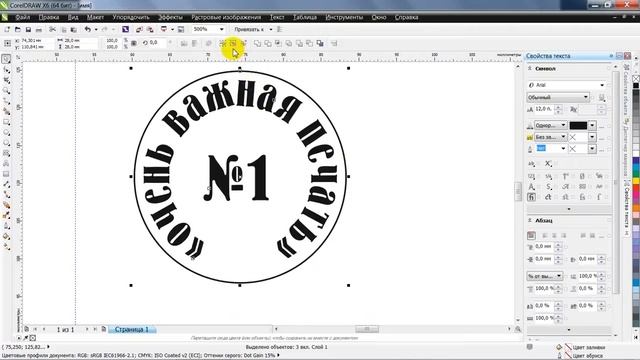Toggle the standard ligatures fi button
This screenshot has width=640, height=360.
tap(531, 197)
